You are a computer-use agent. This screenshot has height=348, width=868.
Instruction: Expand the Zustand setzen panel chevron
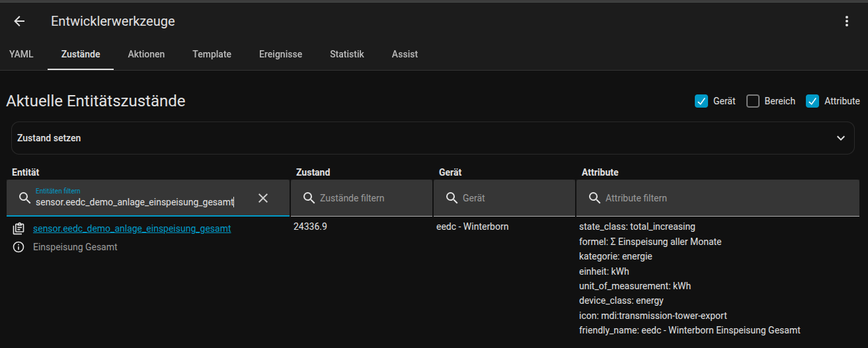tap(841, 138)
